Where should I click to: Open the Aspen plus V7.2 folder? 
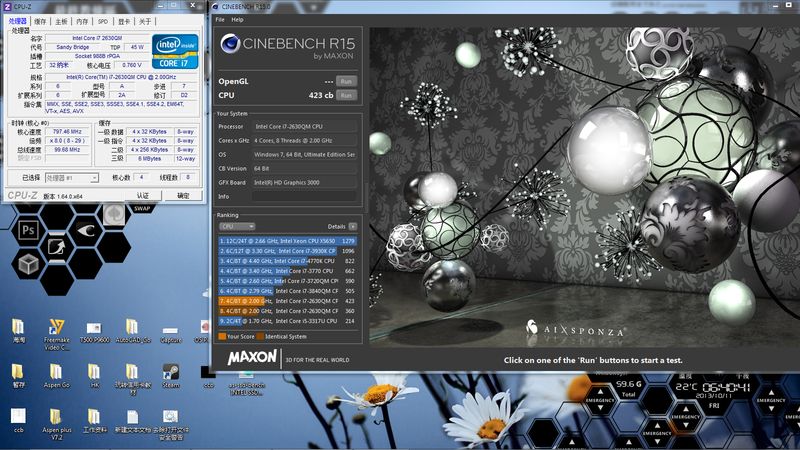pyautogui.click(x=56, y=416)
